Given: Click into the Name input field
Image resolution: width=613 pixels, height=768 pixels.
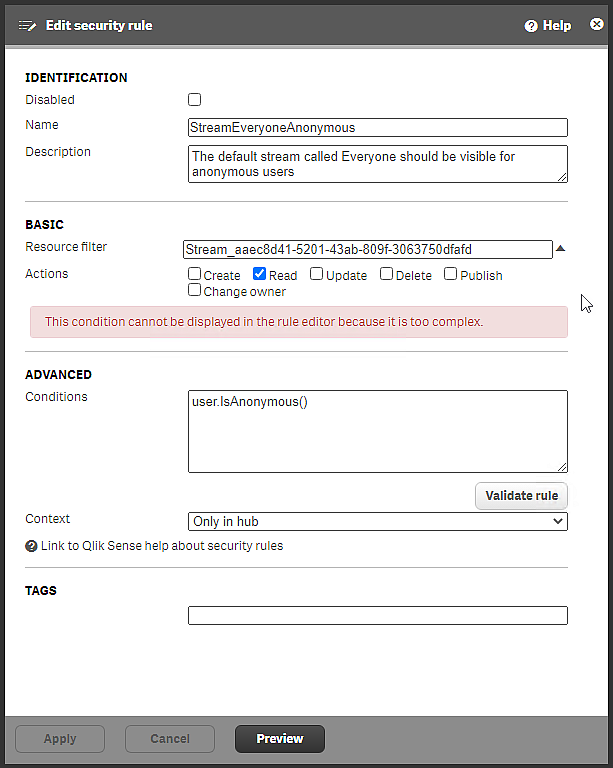Looking at the screenshot, I should click(377, 128).
